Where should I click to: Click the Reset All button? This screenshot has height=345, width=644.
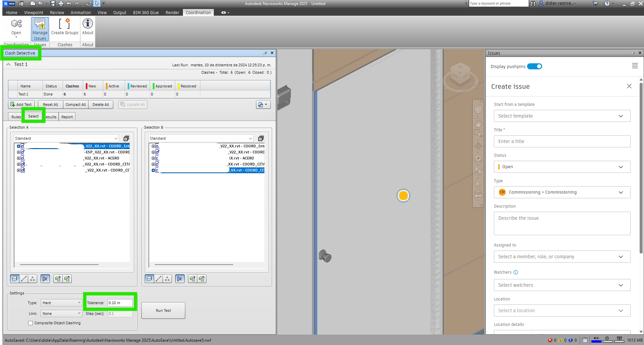50,105
